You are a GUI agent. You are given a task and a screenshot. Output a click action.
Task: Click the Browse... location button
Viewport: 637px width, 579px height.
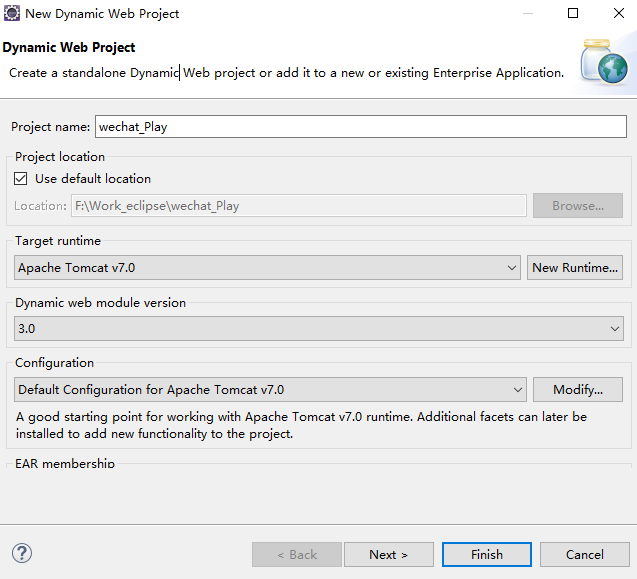pos(578,206)
